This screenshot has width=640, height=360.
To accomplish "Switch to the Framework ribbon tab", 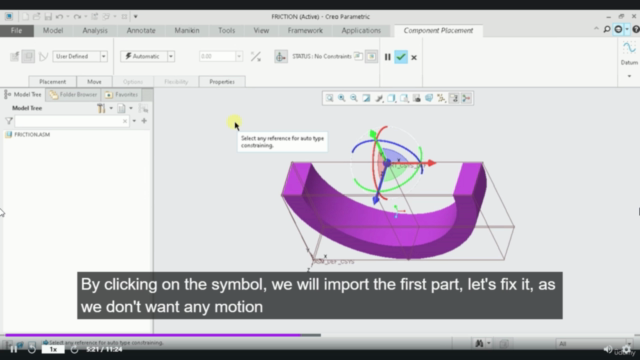I will [x=305, y=31].
